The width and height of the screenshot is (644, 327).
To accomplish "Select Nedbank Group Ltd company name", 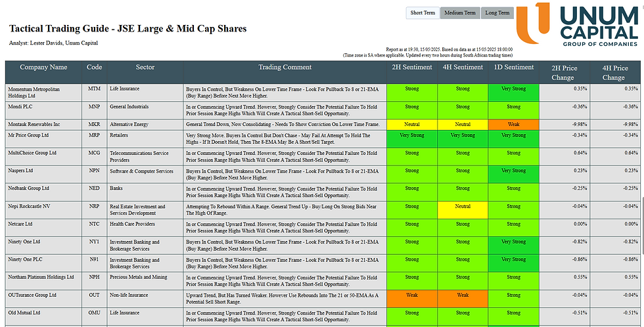I will [x=29, y=188].
